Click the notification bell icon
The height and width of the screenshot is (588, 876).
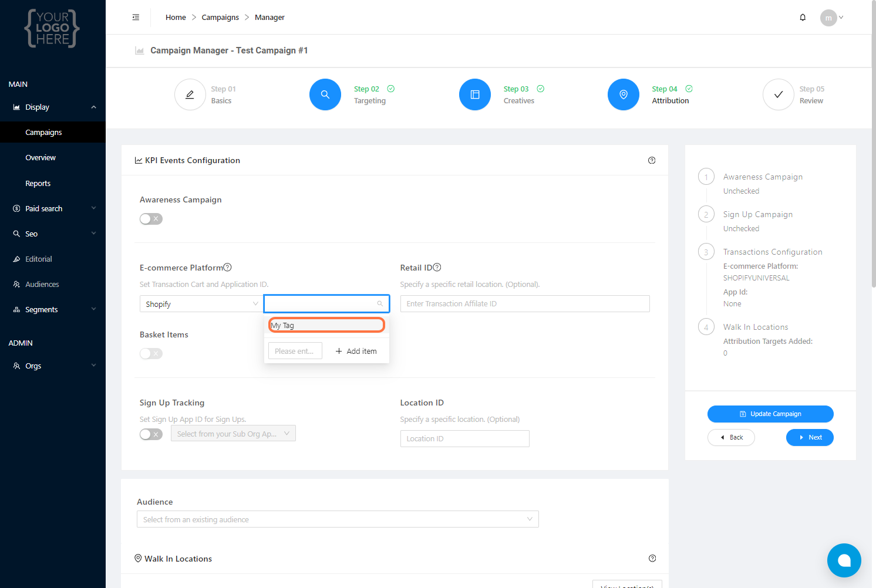(803, 18)
